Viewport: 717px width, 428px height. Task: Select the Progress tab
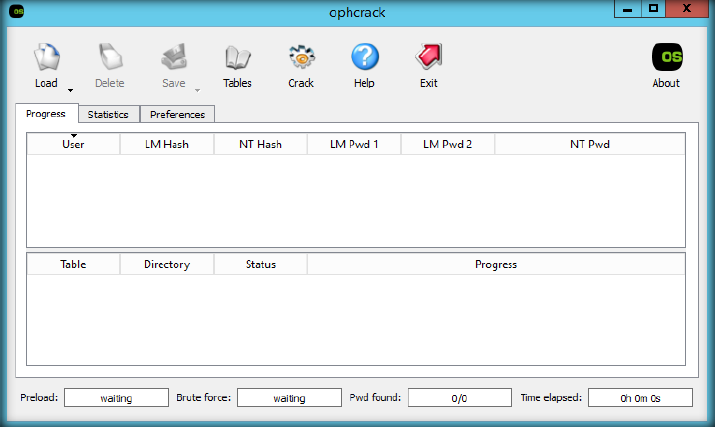(46, 113)
